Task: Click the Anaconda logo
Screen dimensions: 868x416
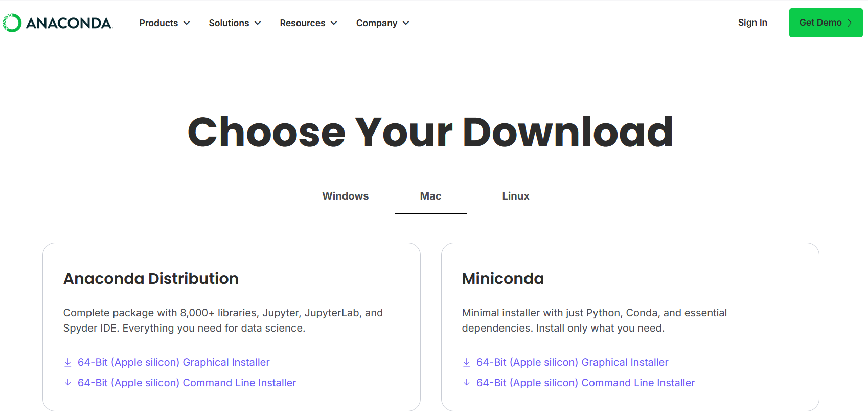Action: pyautogui.click(x=58, y=23)
